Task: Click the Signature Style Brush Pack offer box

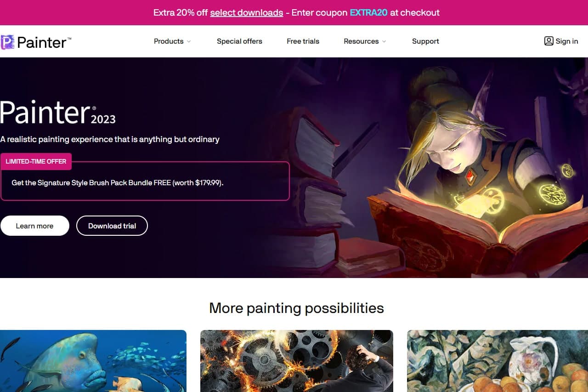Action: [x=145, y=181]
